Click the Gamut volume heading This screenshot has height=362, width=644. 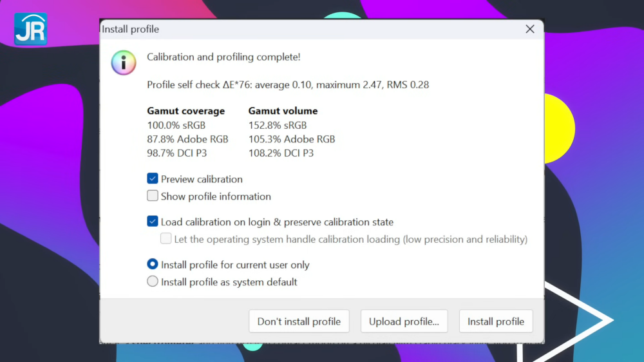283,111
